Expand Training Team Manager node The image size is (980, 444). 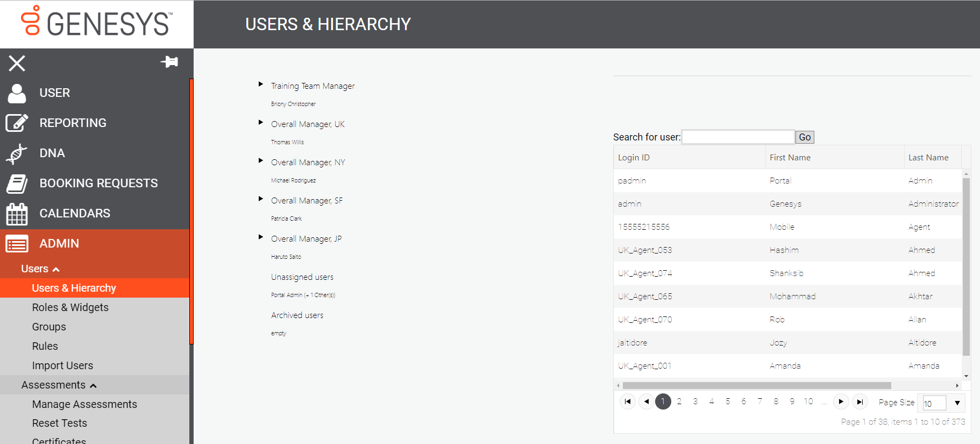(260, 84)
